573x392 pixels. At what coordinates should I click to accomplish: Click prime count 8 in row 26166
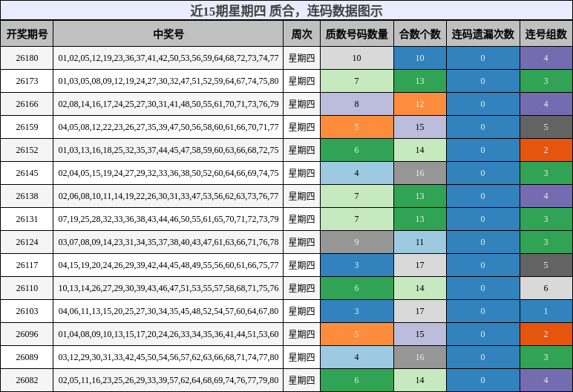(x=357, y=104)
